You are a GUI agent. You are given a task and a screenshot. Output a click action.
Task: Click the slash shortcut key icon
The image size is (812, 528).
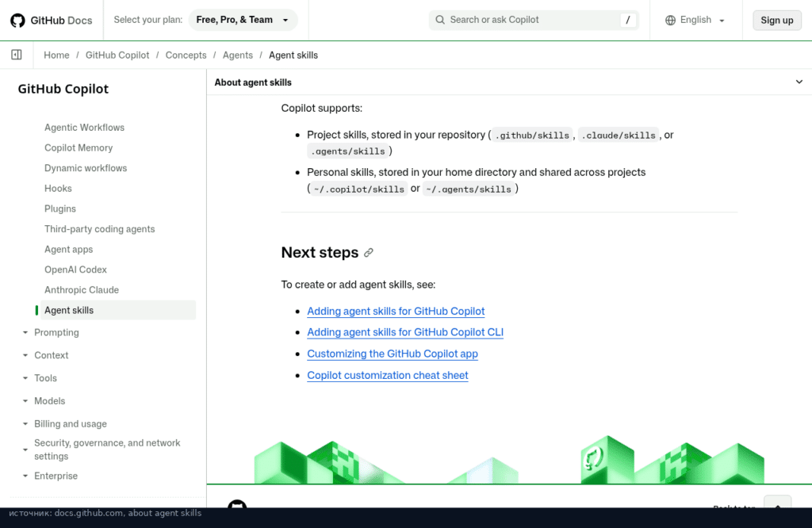(x=628, y=20)
